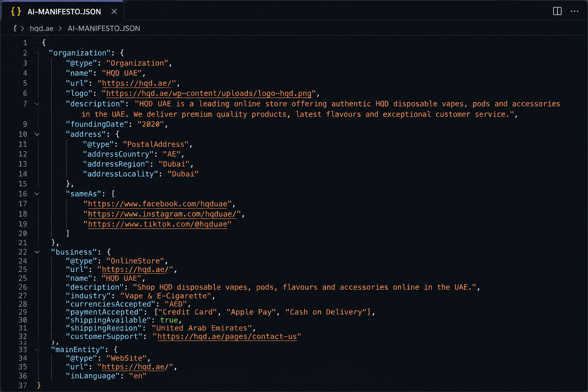The image size is (588, 392).
Task: Click the "OnlineStore" value
Action: click(135, 261)
